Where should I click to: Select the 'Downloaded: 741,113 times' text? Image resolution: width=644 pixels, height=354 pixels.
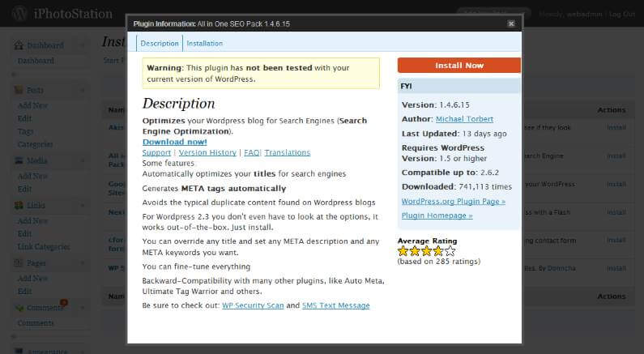[x=457, y=187]
